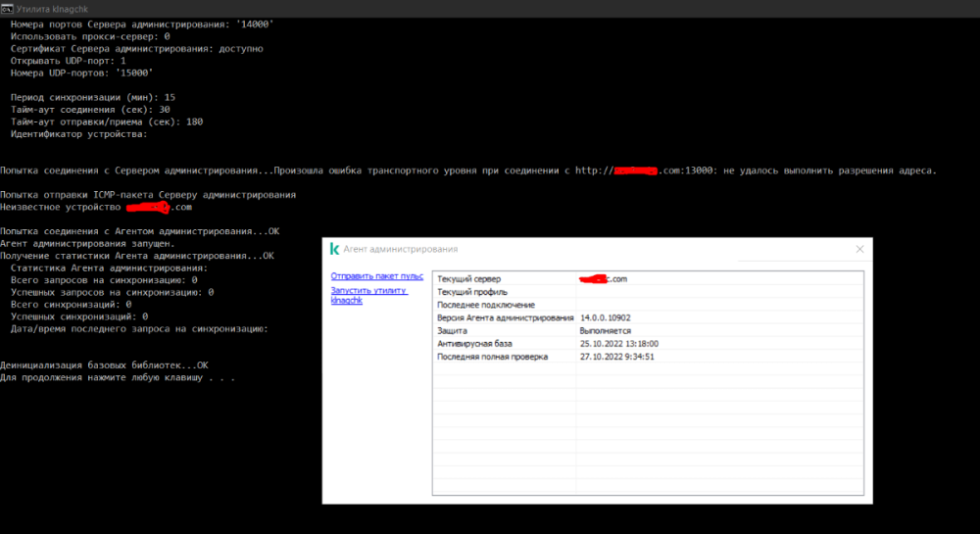Click the console line 'Номера UDP-портов: 15000'
This screenshot has height=534, width=980.
[82, 73]
